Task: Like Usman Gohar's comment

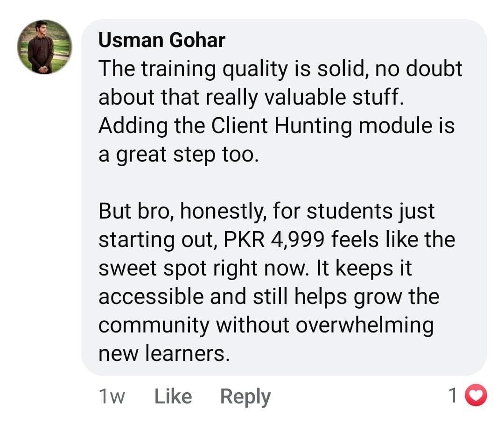Action: (x=173, y=396)
